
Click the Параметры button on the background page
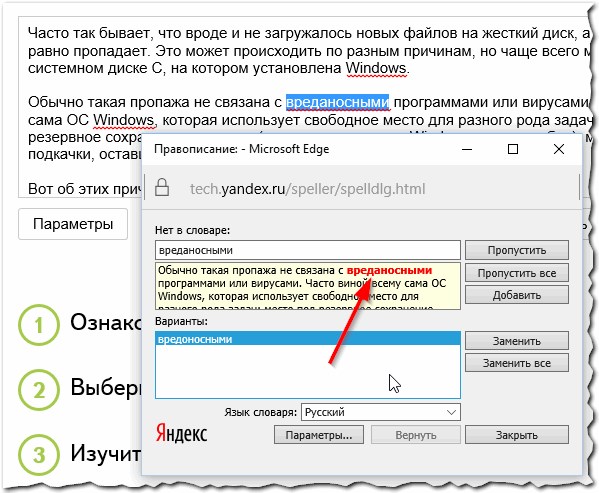tap(73, 224)
